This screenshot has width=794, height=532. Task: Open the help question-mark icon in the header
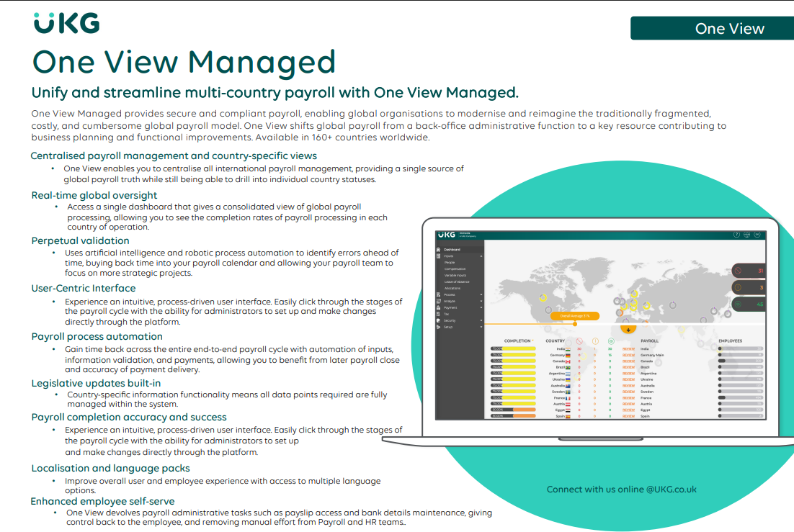click(736, 235)
